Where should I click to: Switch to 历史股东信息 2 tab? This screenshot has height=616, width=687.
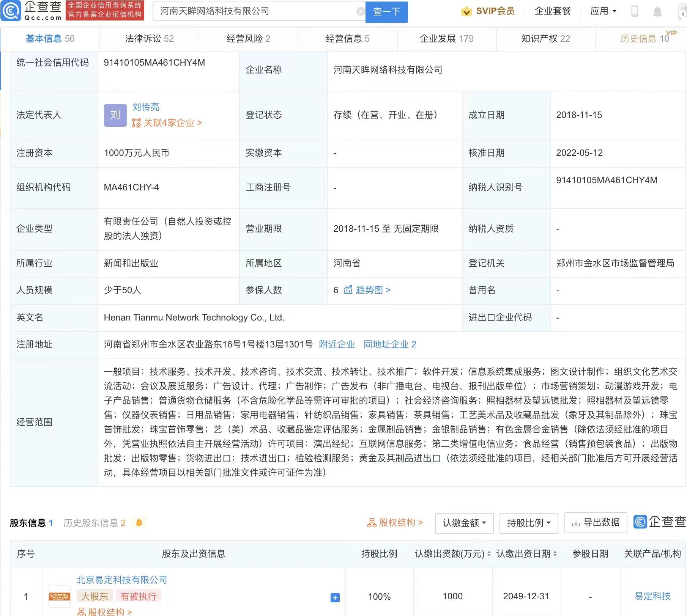(x=95, y=523)
